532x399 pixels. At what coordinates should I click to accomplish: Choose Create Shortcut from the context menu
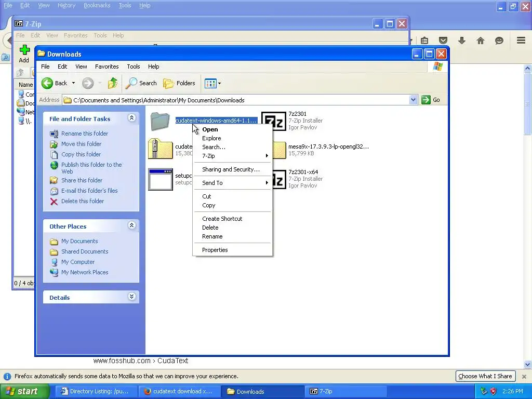(232, 219)
